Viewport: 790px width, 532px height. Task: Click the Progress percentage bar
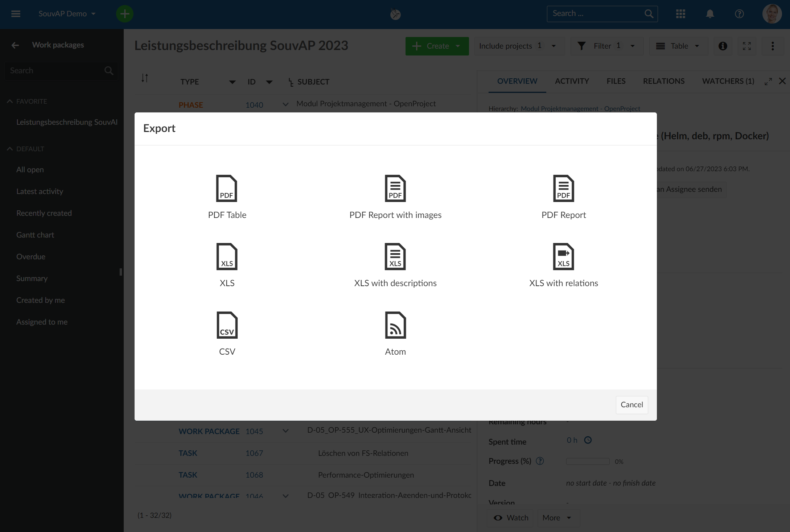[587, 461]
